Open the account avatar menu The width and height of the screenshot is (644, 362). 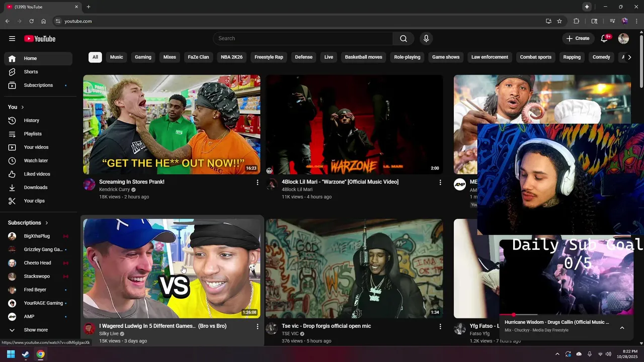coord(623,39)
